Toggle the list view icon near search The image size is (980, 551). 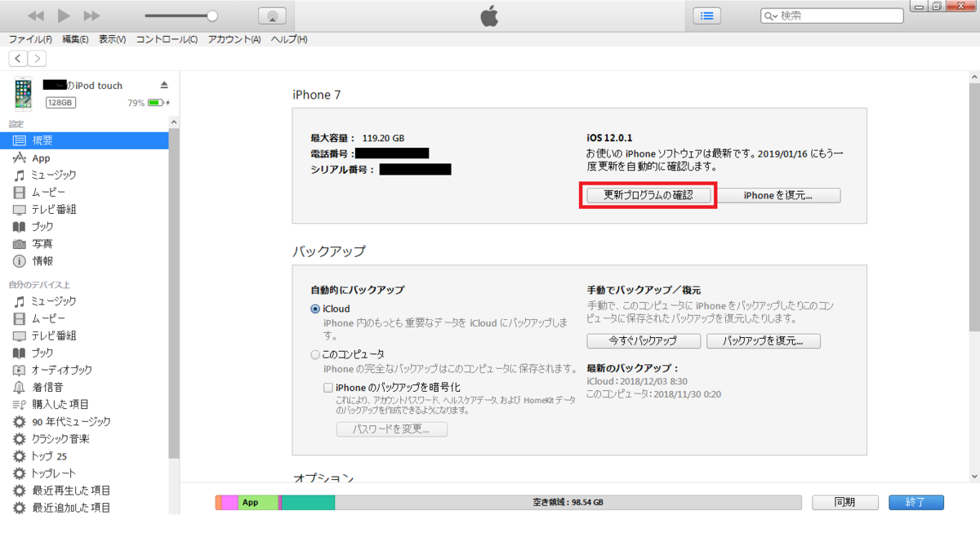coord(707,16)
